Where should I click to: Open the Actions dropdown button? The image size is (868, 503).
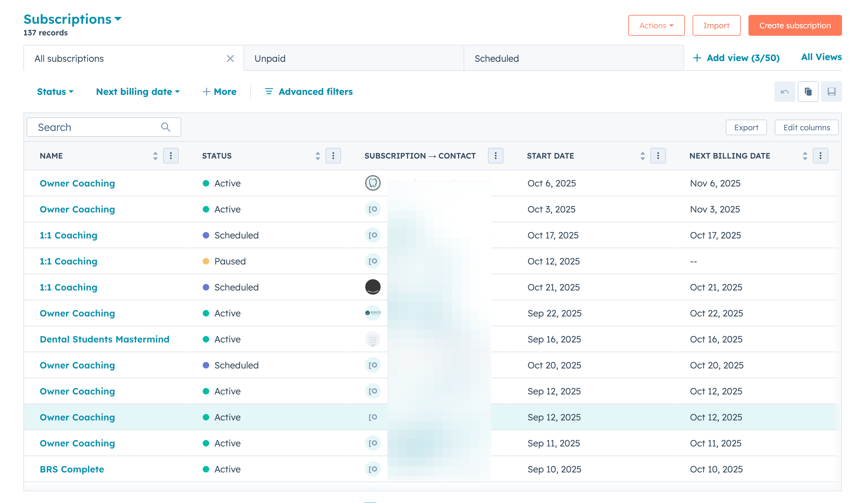pos(656,25)
